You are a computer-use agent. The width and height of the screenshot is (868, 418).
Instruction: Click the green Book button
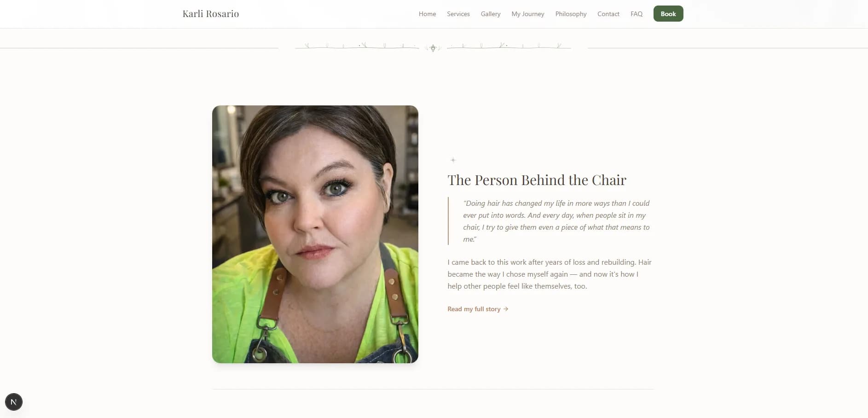pos(668,14)
